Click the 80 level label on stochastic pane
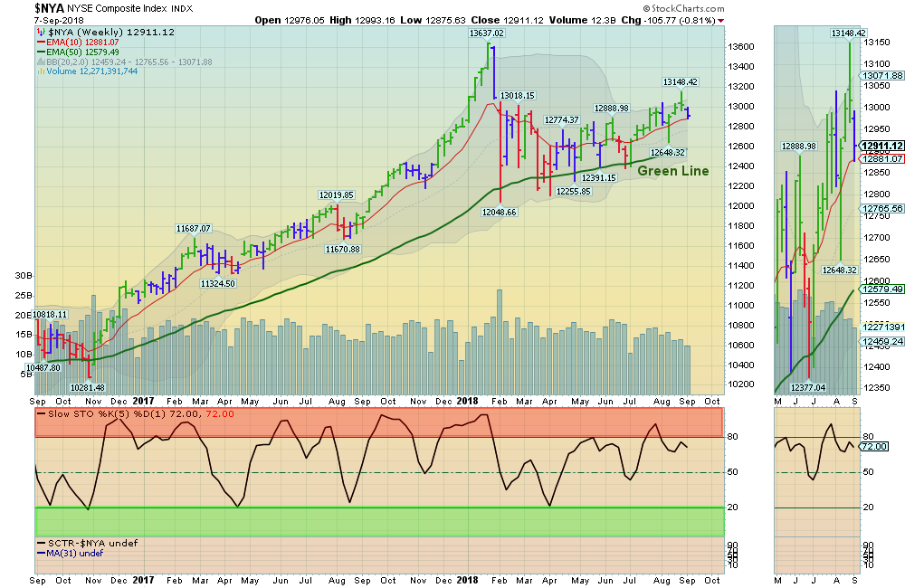This screenshot has width=905, height=588. click(732, 437)
